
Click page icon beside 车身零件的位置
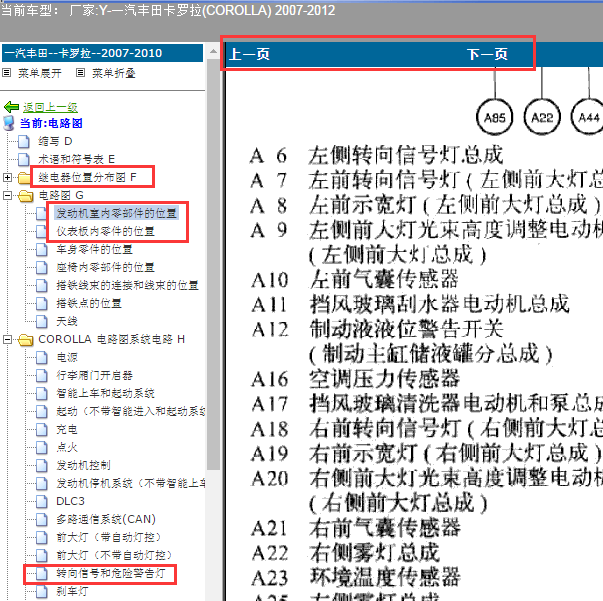tap(42, 250)
